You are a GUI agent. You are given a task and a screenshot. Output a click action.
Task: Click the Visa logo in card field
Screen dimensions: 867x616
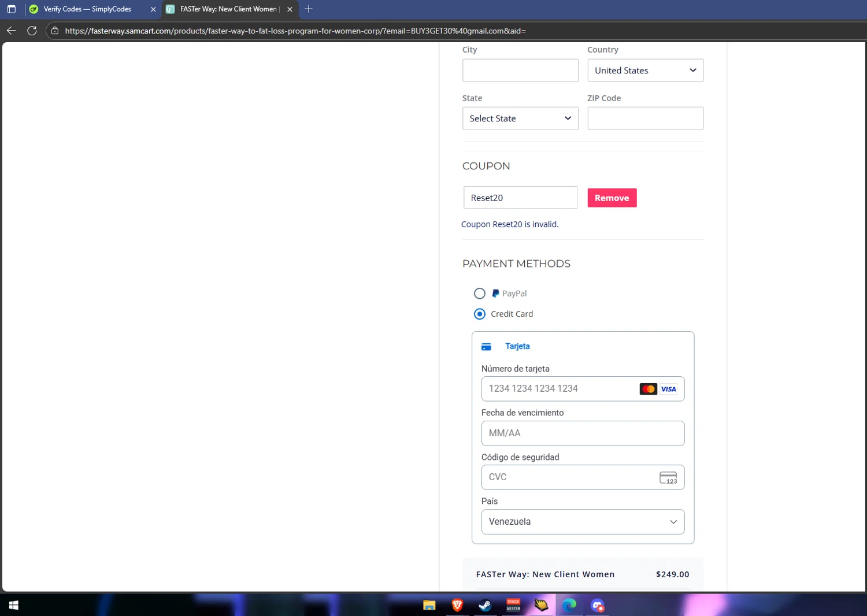pyautogui.click(x=668, y=389)
